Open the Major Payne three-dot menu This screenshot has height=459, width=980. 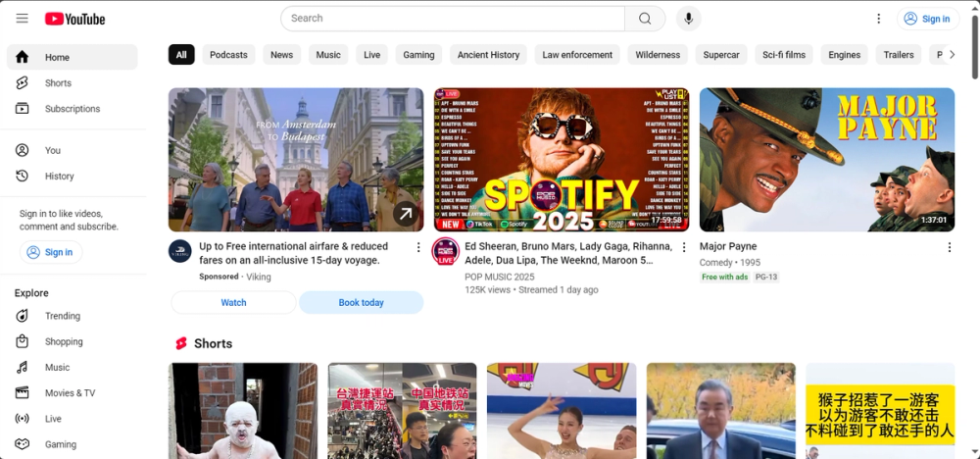[x=949, y=247]
